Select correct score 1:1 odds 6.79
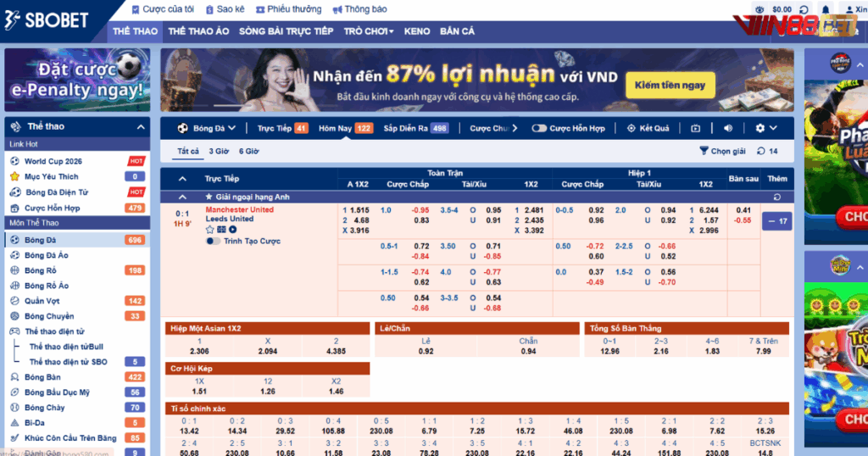 (429, 431)
